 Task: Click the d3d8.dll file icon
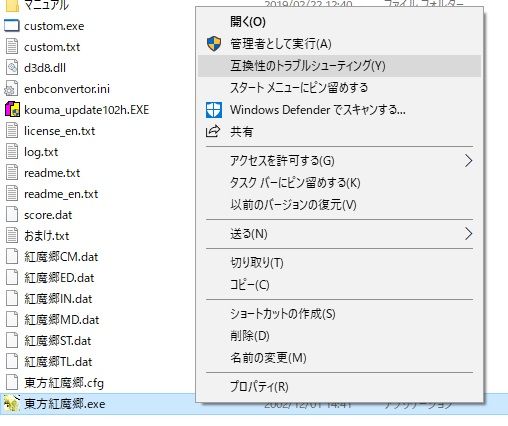12,68
